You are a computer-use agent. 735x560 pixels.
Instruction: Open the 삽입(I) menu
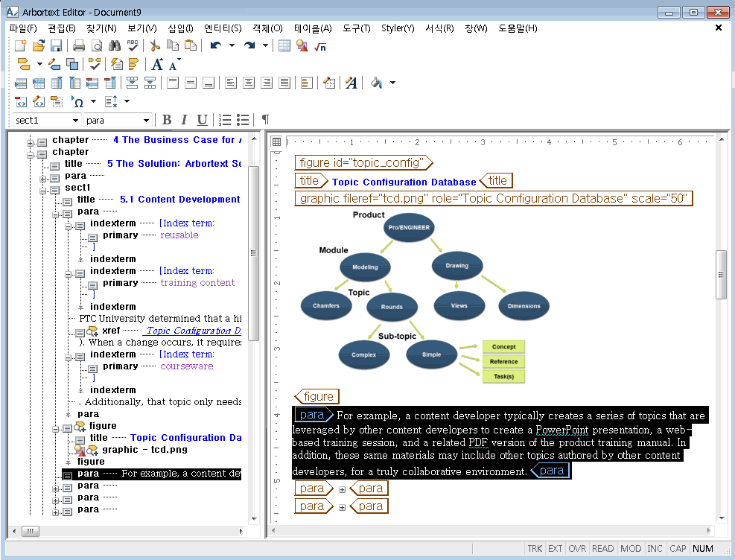180,28
